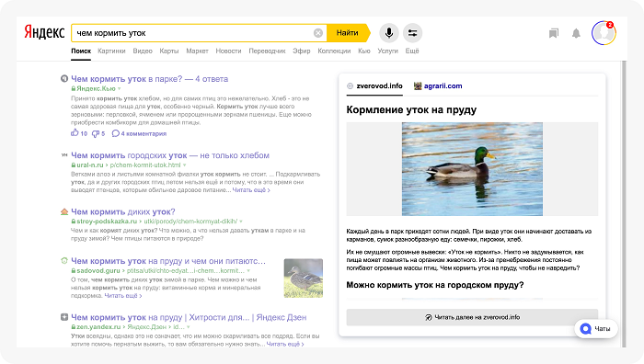Open the Яндекс Дзен Хитрости result title
The height and width of the screenshot is (364, 644).
pos(189,317)
